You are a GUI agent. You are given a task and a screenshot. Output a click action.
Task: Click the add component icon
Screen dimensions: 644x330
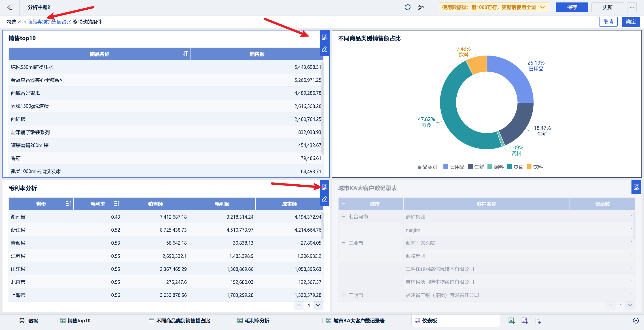tap(511, 321)
